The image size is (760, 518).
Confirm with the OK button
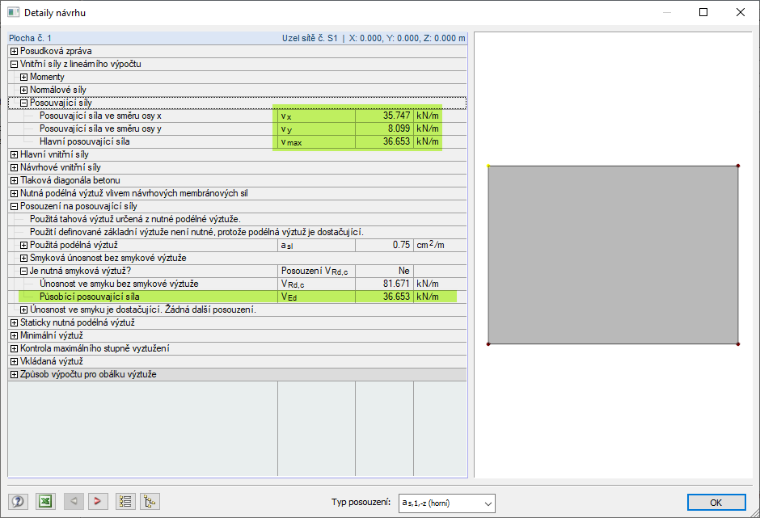pos(716,502)
